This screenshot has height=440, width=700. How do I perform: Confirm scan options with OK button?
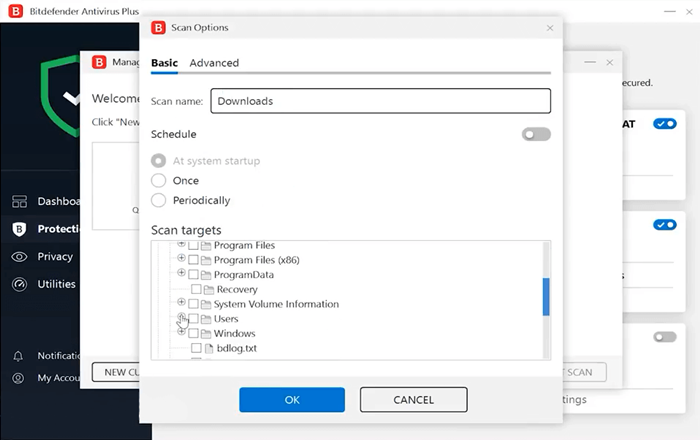point(292,400)
